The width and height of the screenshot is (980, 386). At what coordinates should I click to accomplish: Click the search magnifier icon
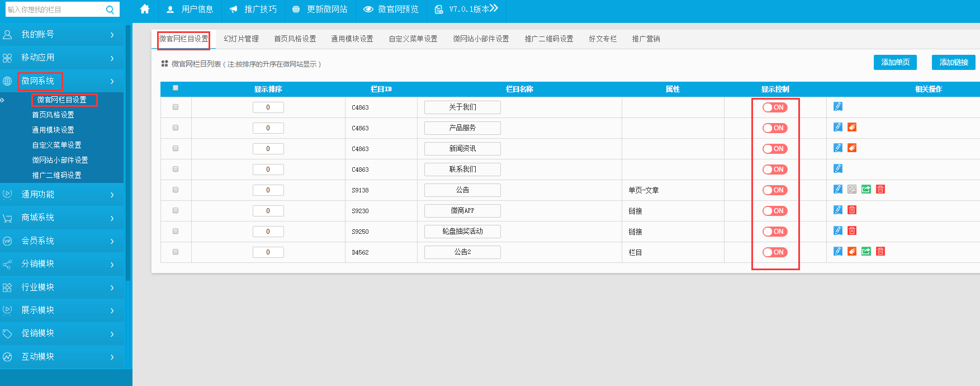tap(110, 10)
